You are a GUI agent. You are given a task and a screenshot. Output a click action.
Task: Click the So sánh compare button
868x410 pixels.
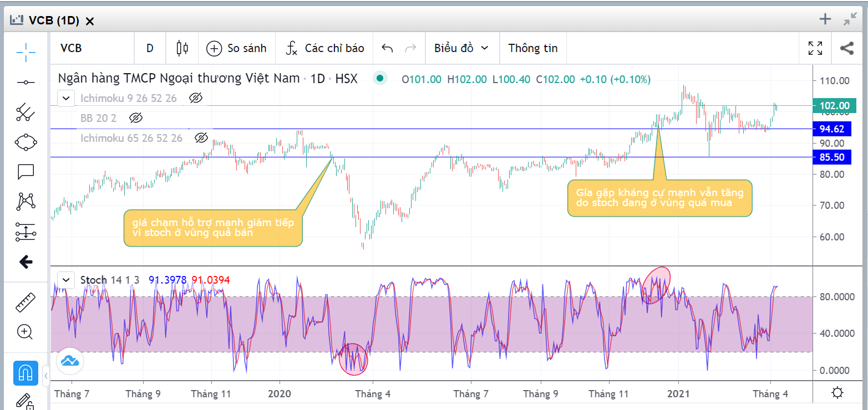click(237, 48)
